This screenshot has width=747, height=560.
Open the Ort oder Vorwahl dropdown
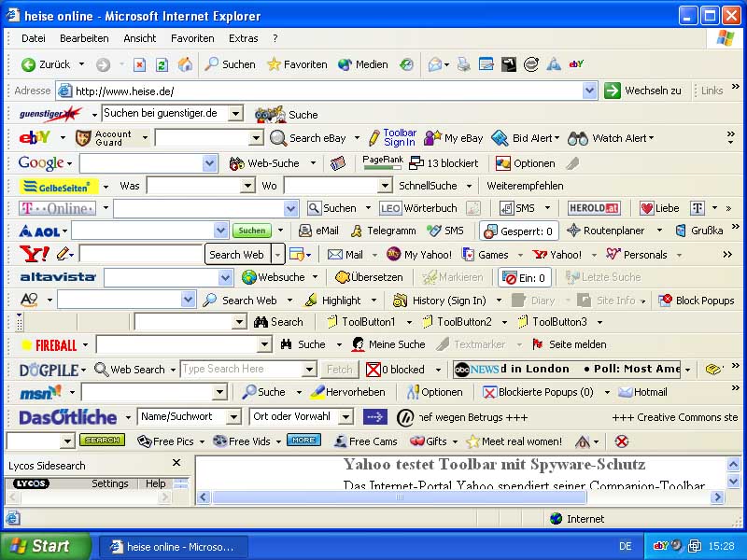click(345, 417)
